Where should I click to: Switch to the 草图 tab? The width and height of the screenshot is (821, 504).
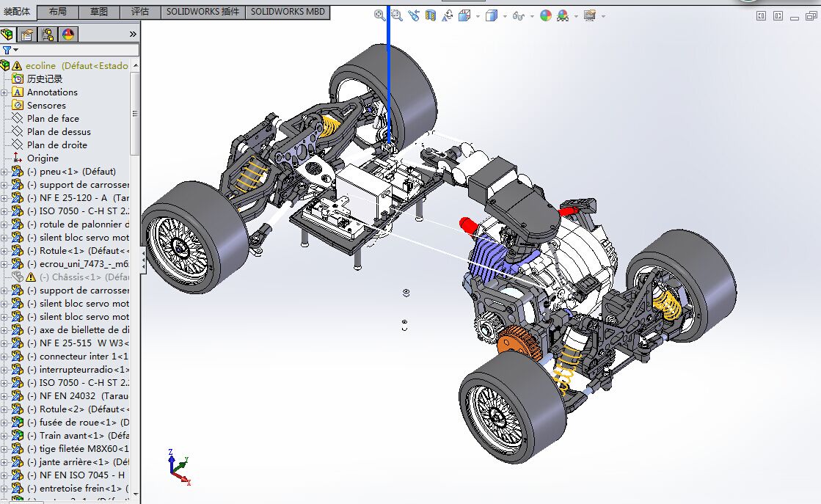coord(99,12)
